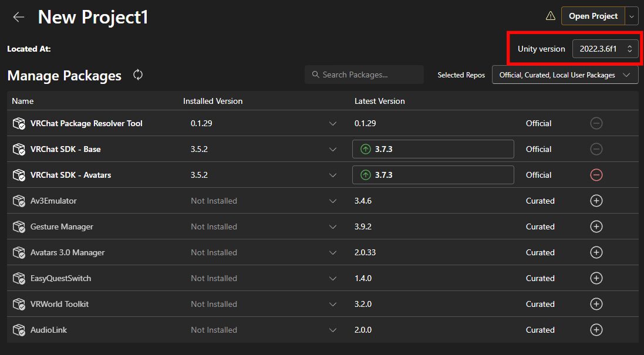Add Gesture Manager with the plus icon

tap(596, 226)
